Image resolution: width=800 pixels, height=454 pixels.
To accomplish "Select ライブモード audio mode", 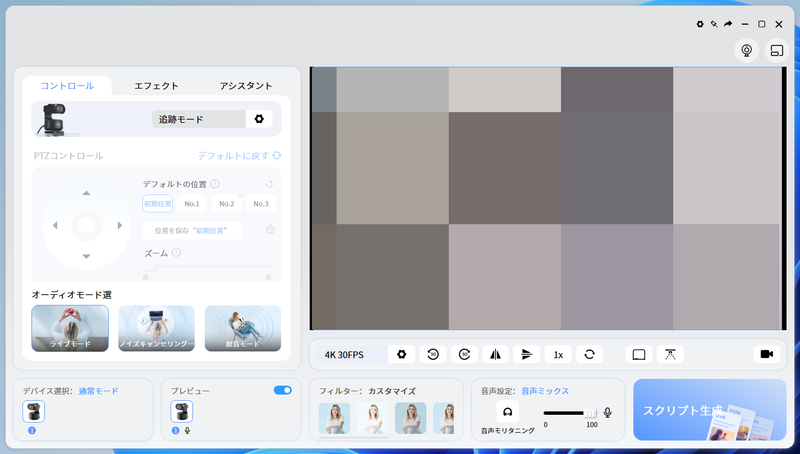I will coord(70,329).
